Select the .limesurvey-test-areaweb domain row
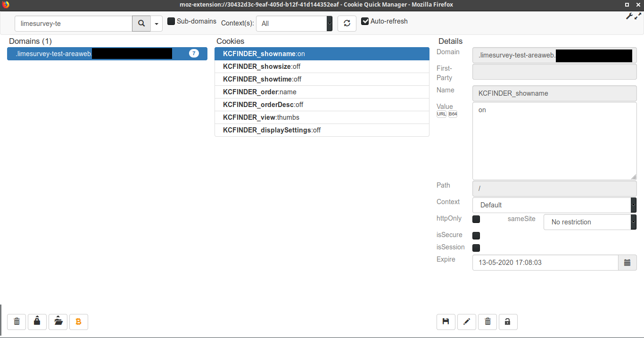The image size is (644, 338). [107, 54]
